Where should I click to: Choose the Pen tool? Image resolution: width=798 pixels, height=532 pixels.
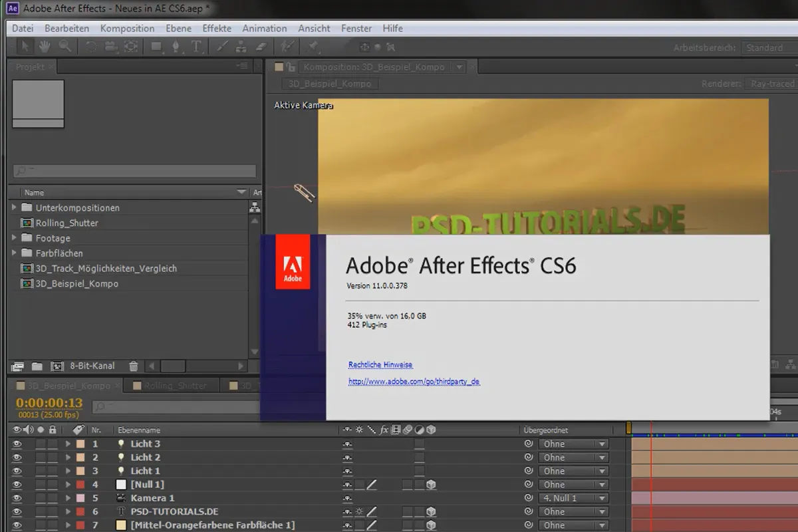[x=176, y=47]
